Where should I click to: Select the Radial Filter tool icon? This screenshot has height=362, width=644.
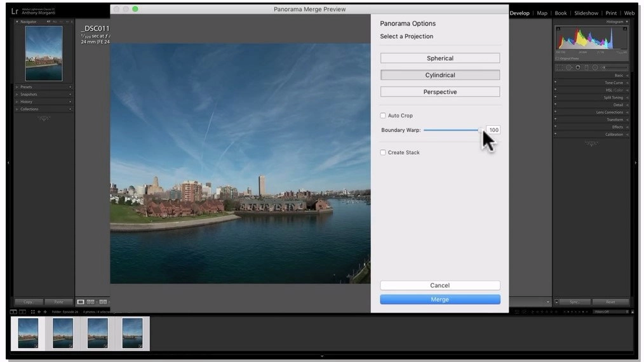[x=594, y=67]
